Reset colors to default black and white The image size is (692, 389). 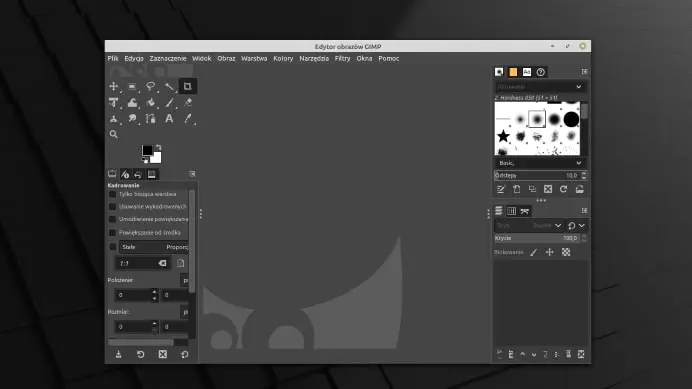click(144, 160)
